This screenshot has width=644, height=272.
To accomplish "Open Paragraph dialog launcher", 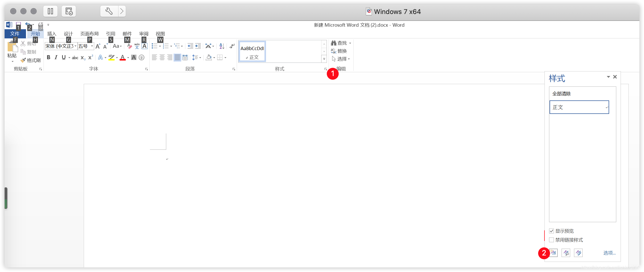I will 234,69.
